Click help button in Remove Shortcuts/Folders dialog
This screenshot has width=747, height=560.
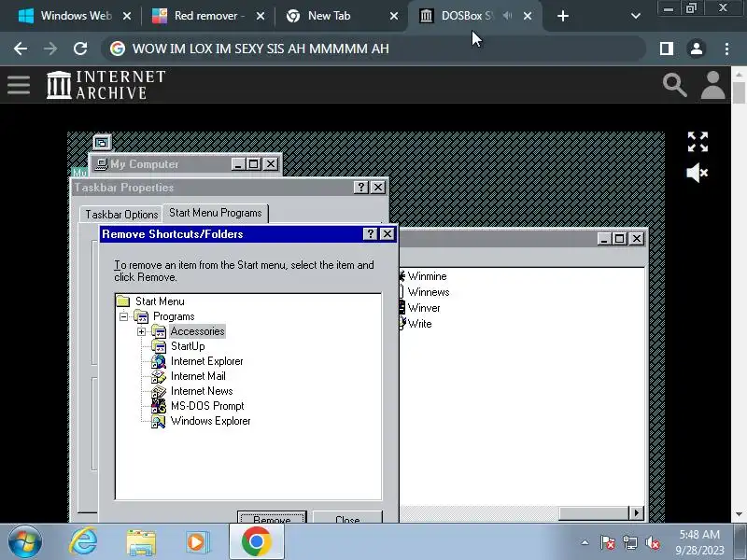point(370,234)
